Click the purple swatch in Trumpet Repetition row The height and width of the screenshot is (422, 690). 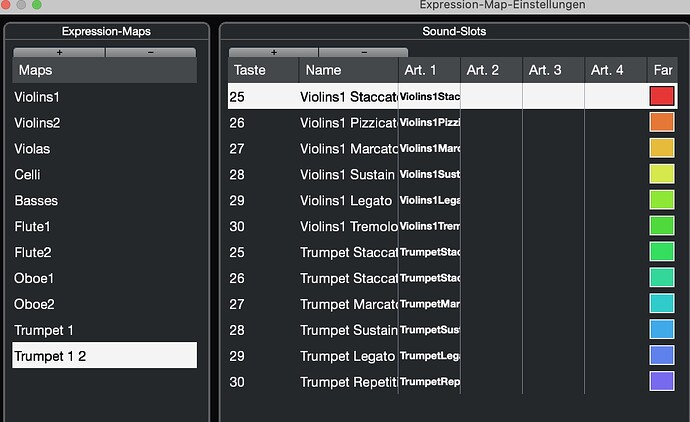[x=662, y=381]
